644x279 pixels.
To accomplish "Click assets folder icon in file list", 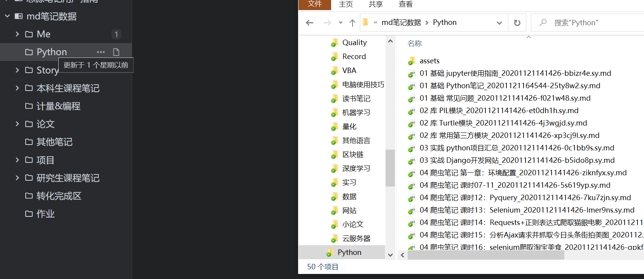I will click(x=412, y=61).
